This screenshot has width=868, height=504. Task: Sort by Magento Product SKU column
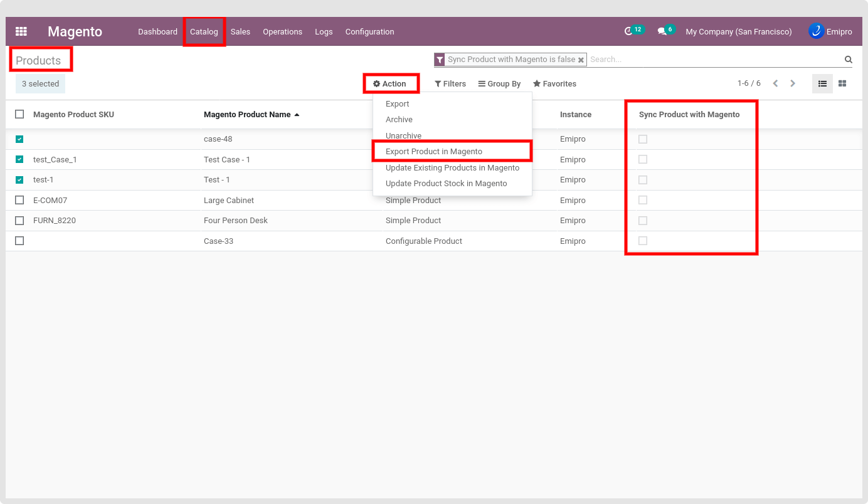coord(73,115)
